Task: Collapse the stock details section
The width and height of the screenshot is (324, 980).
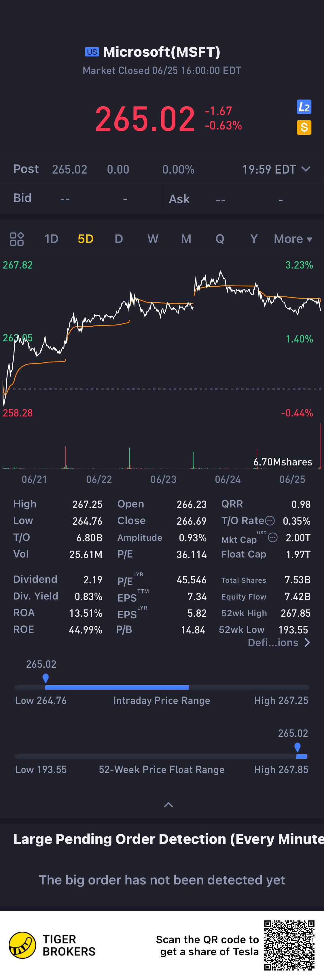Action: tap(168, 805)
